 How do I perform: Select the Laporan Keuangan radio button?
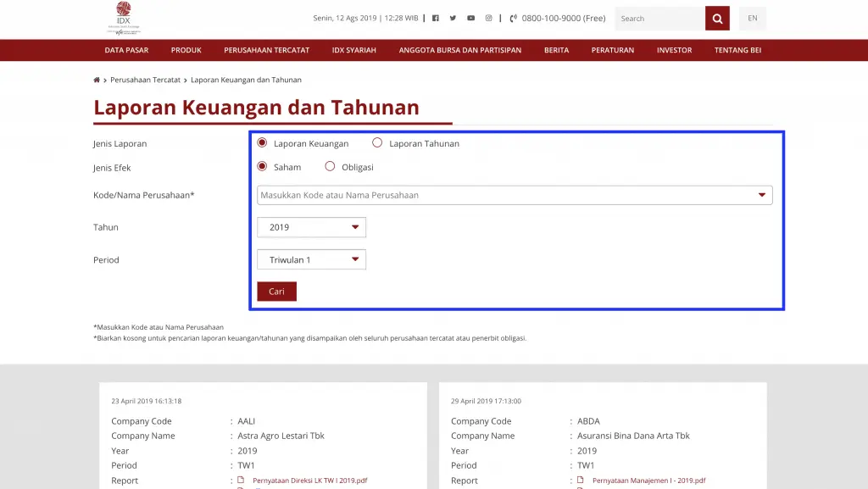click(261, 143)
